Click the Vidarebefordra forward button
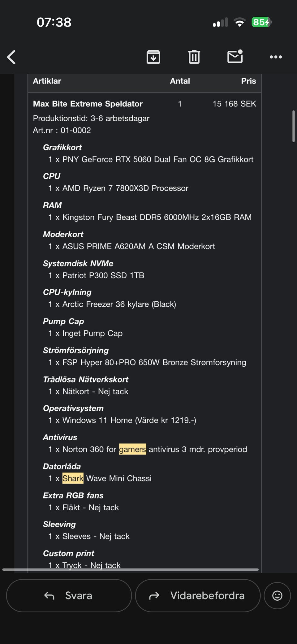 tap(198, 595)
